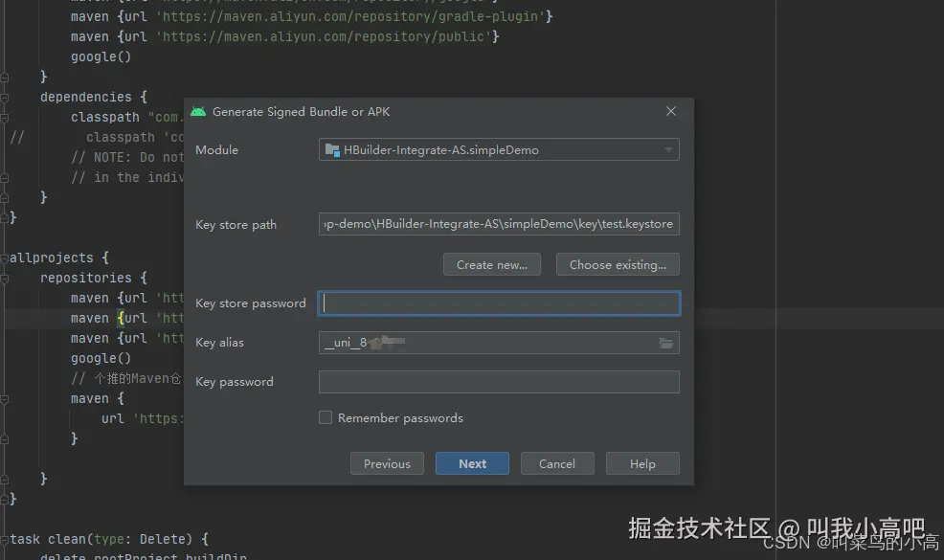Open Help for this dialog
This screenshot has height=560, width=944.
[642, 463]
